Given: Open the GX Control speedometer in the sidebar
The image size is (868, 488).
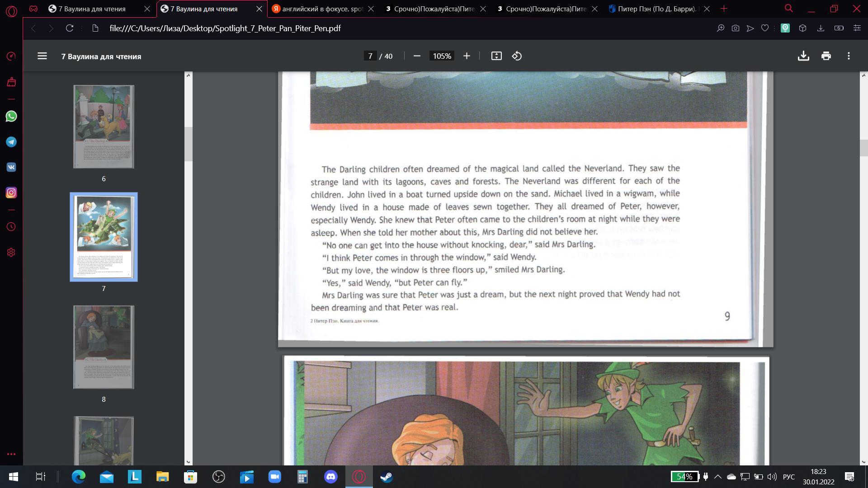Looking at the screenshot, I should click(x=11, y=56).
